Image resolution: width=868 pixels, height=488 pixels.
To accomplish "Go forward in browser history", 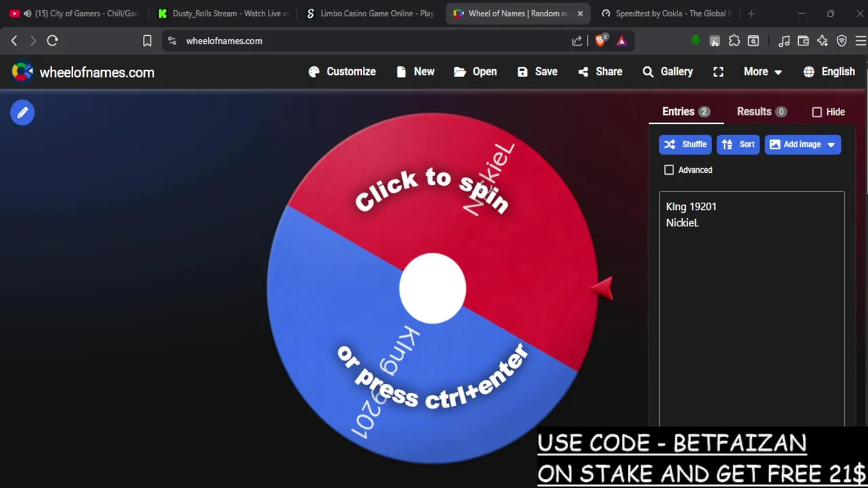I will [33, 41].
